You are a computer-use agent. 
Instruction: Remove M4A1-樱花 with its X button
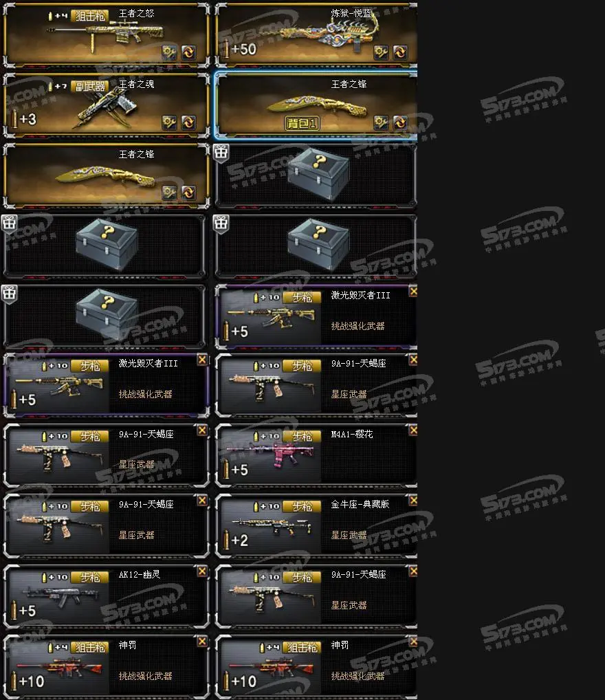coord(413,430)
